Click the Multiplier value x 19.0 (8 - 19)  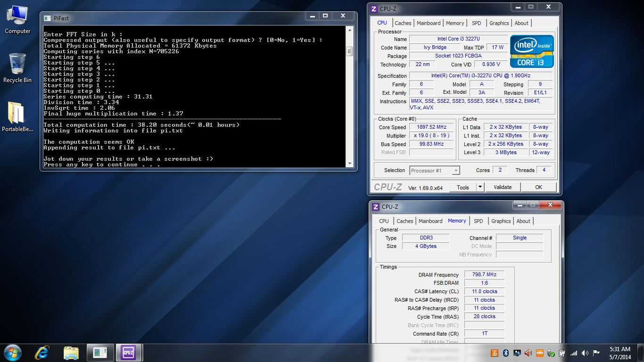click(431, 136)
